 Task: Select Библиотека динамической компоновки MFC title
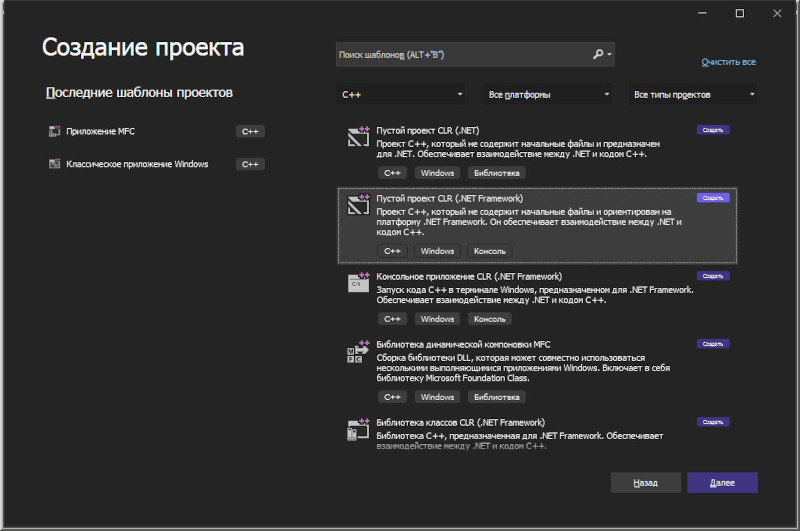click(463, 344)
